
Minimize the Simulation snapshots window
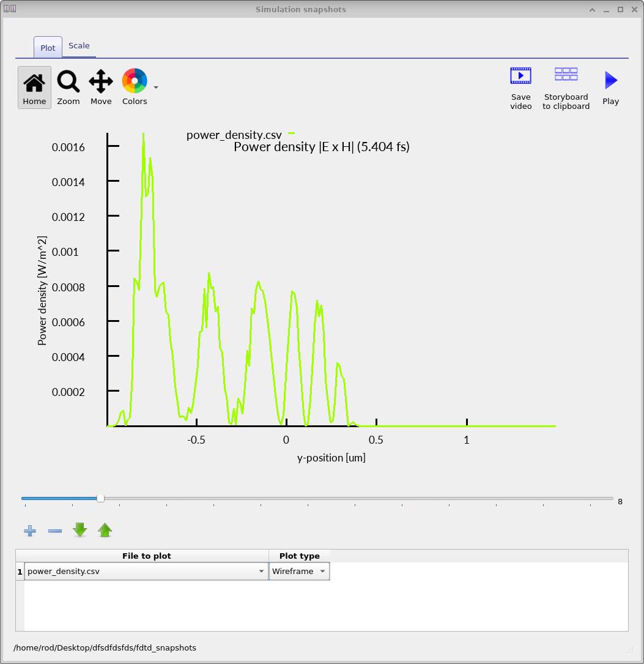[606, 10]
